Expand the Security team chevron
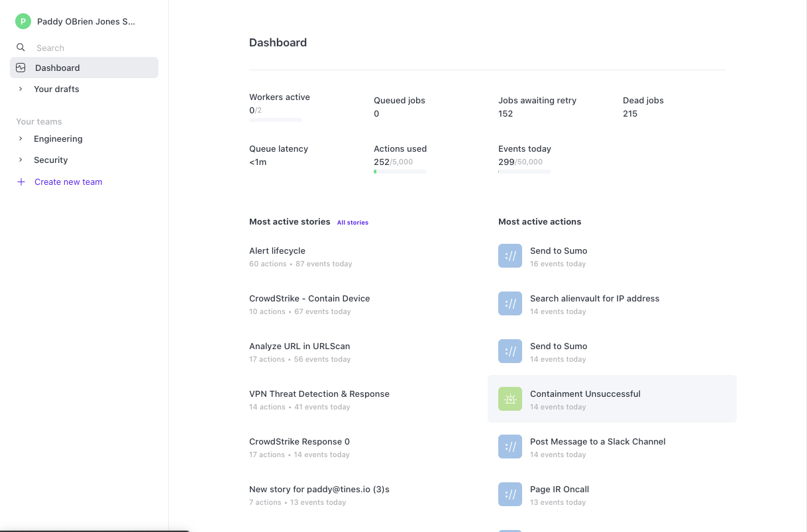 tap(21, 160)
